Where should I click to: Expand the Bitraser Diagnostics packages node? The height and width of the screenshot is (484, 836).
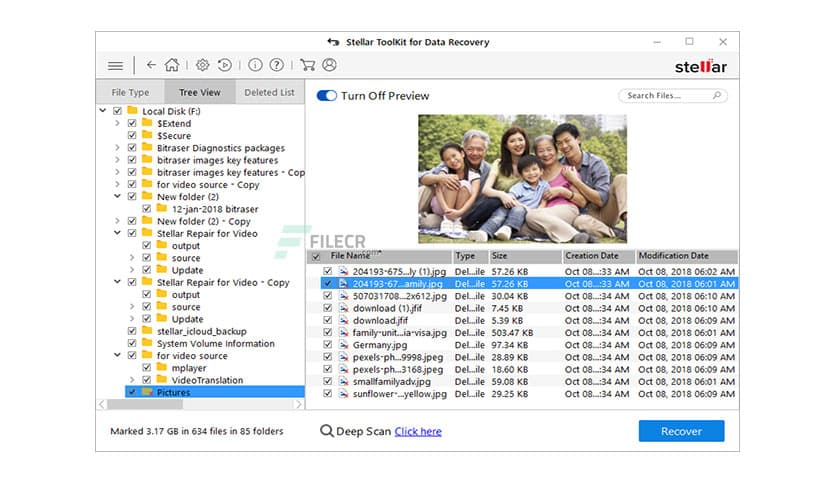click(x=117, y=148)
